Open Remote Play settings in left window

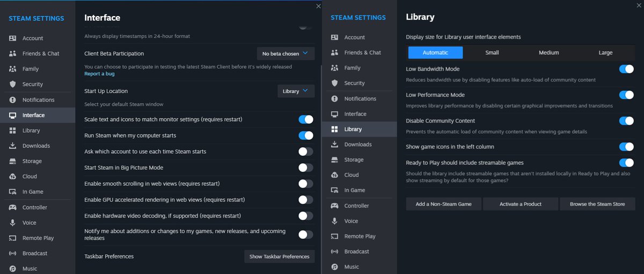(38, 238)
